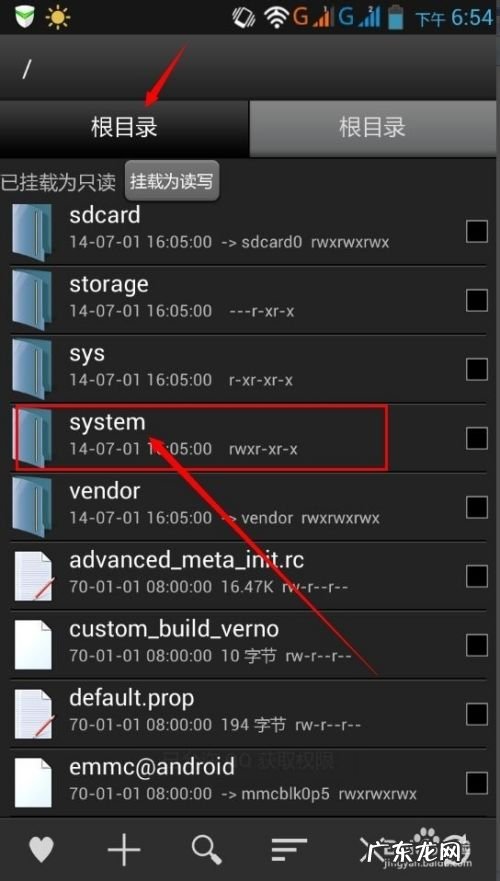
Task: Tap the advanced_meta_init.rc file icon
Action: (34, 575)
